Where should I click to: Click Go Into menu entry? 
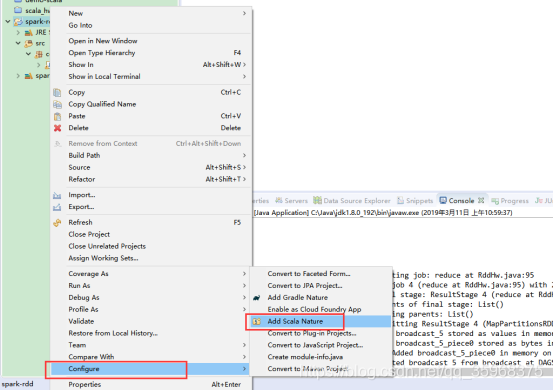(152, 25)
